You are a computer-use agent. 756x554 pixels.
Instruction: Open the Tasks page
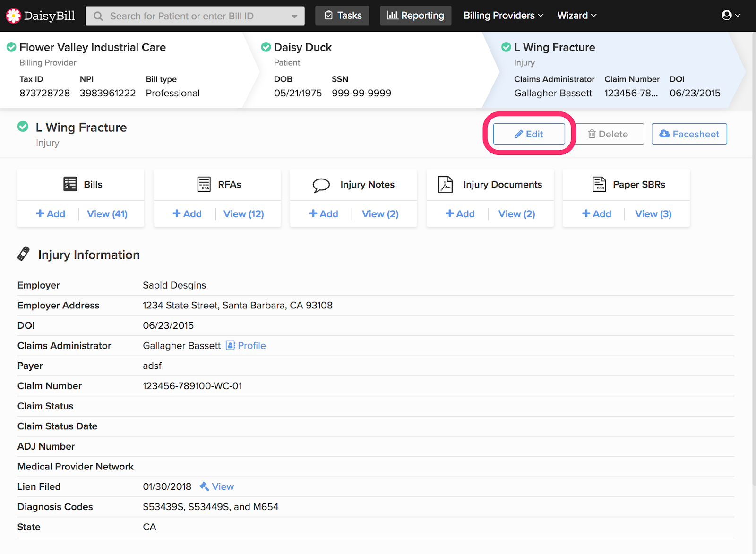(x=343, y=16)
